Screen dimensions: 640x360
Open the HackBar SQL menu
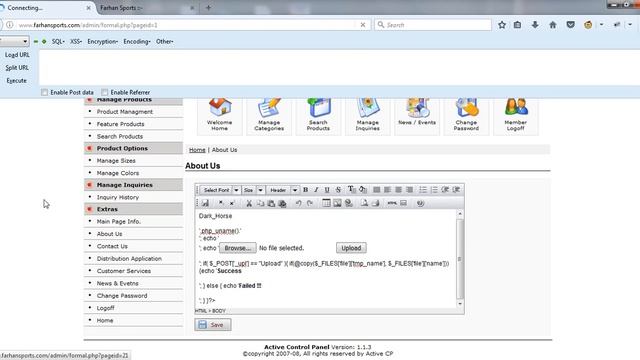click(58, 41)
